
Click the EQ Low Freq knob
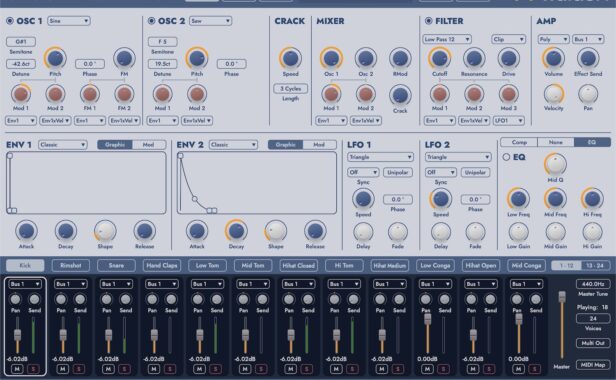point(519,199)
